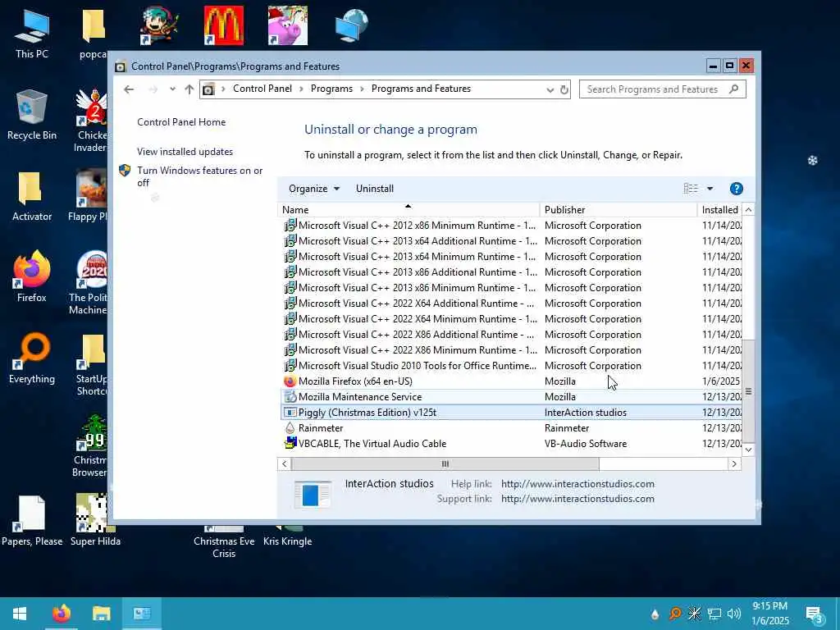Click the Uninstall toolbar button
The width and height of the screenshot is (840, 630).
point(374,189)
